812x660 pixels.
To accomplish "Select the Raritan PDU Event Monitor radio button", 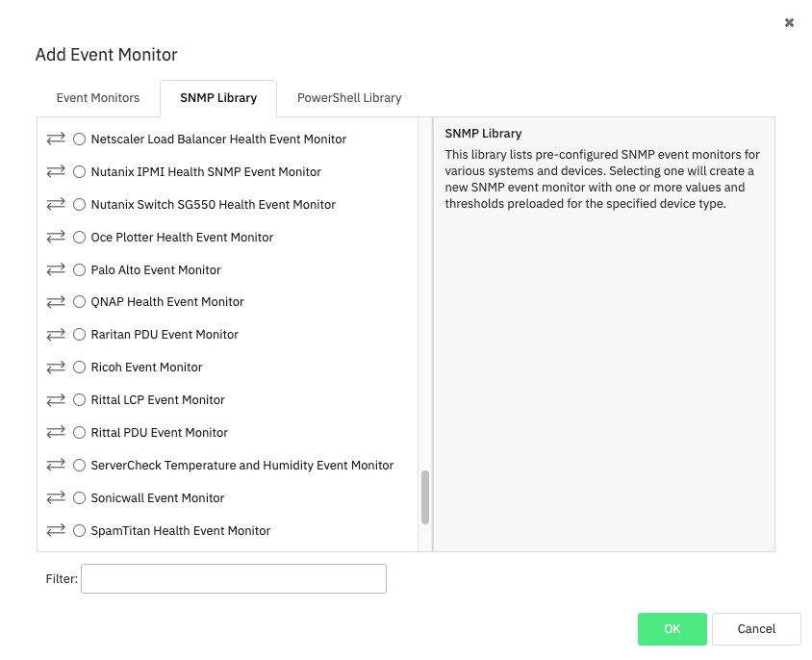I will (79, 334).
